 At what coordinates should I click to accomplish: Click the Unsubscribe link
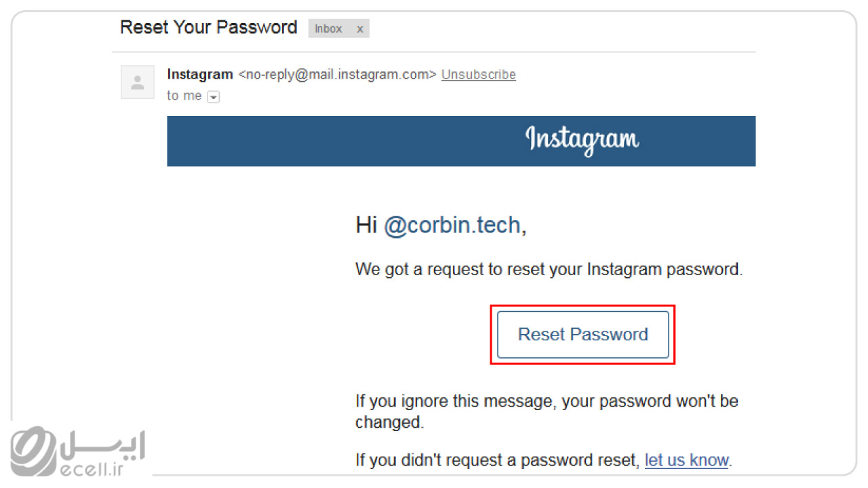479,75
